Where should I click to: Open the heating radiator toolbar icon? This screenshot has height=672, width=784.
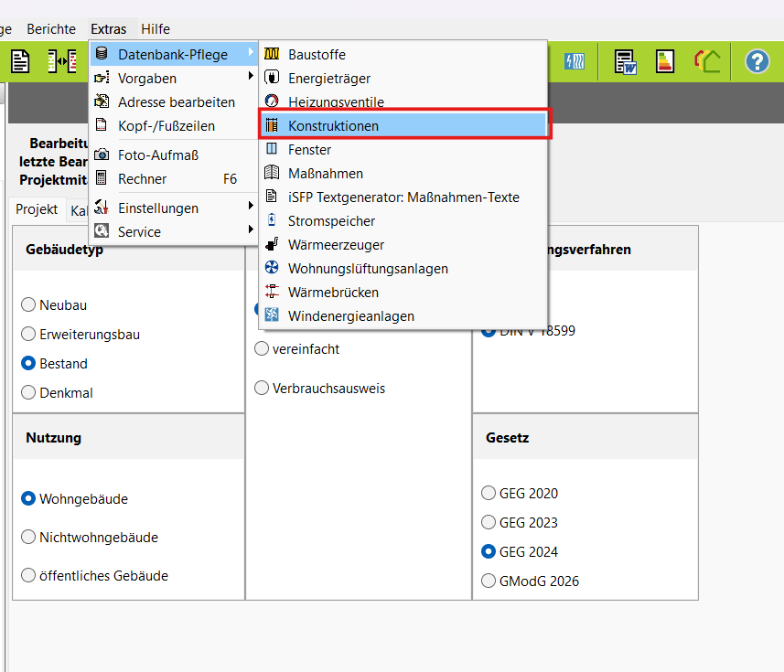click(575, 61)
